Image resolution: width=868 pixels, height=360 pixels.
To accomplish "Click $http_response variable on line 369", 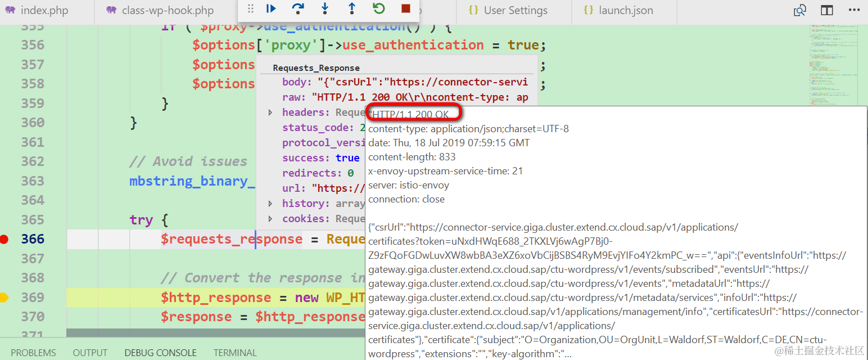I will (x=216, y=298).
